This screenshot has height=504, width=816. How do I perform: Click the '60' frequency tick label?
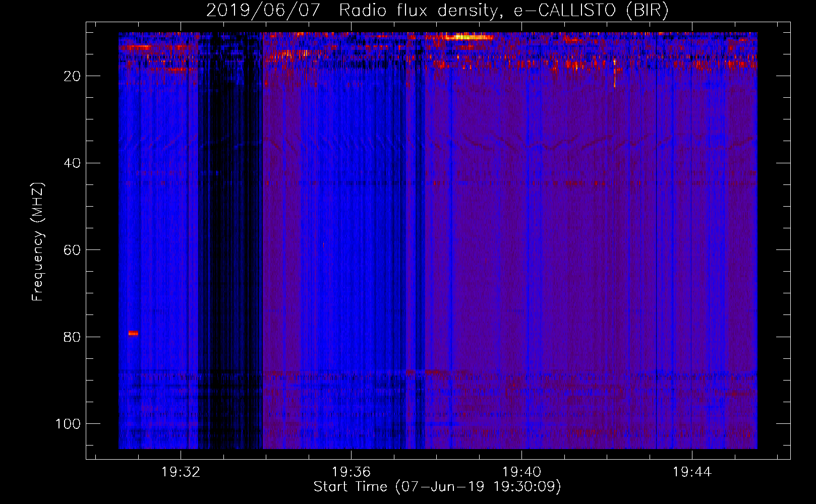point(72,250)
